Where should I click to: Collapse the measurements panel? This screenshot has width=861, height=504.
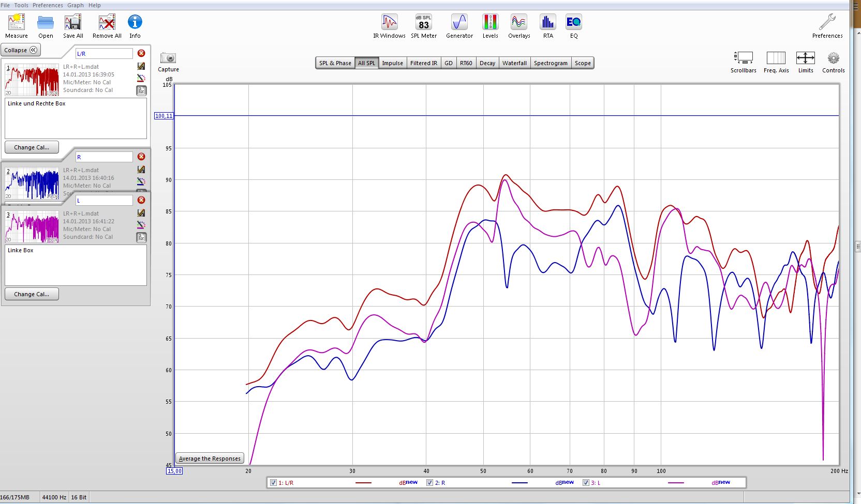[21, 50]
